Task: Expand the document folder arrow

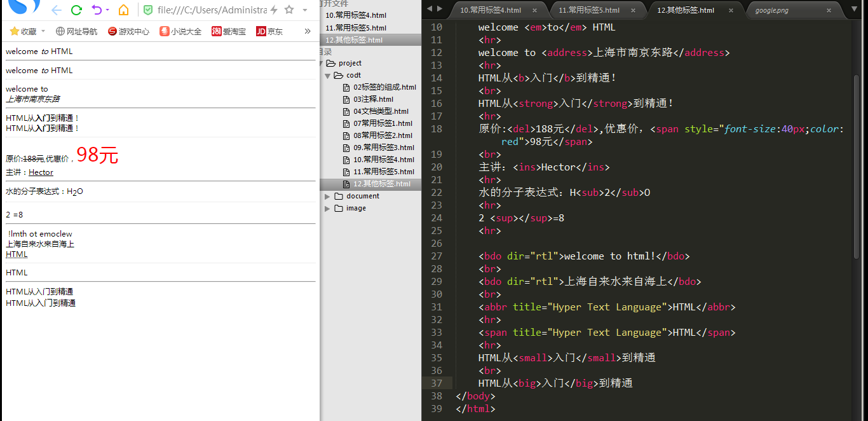Action: pos(328,196)
